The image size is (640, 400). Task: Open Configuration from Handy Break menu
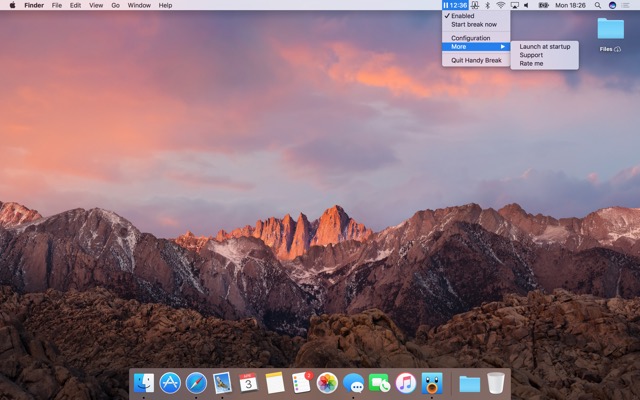(x=476, y=38)
